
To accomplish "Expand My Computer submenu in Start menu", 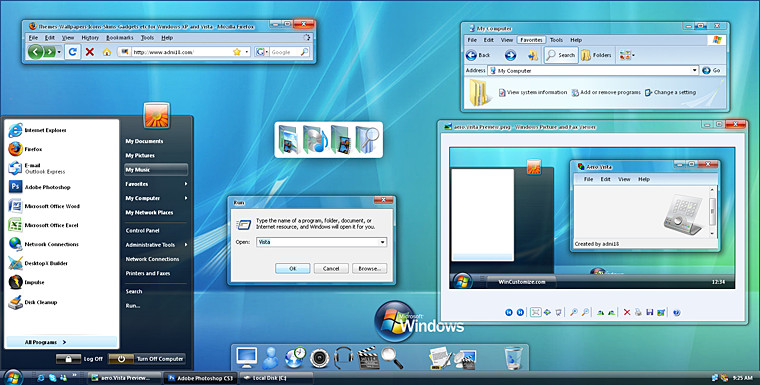I will pos(156,198).
